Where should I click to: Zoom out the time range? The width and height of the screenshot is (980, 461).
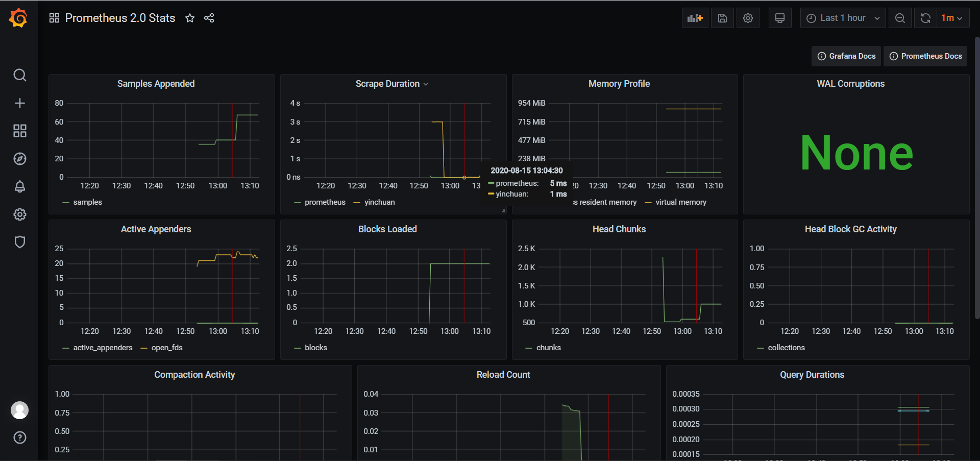point(900,18)
